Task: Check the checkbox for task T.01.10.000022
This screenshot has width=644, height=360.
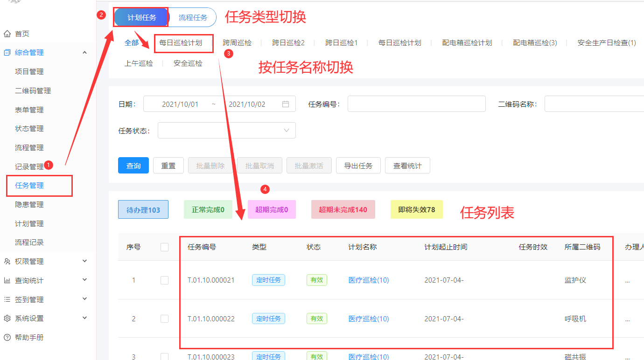Action: pos(164,318)
